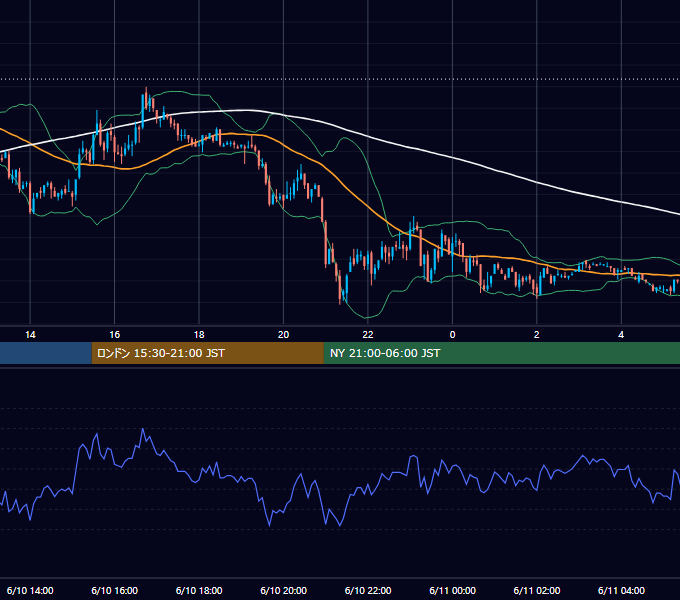Click the NY 21:00-06:00 JST session bar

[502, 353]
